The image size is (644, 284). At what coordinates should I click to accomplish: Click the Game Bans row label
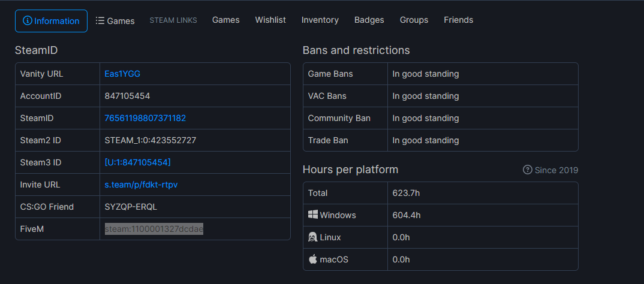(330, 74)
